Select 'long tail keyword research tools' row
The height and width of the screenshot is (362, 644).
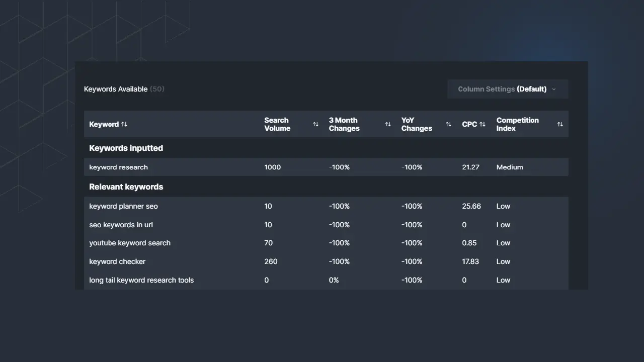click(326, 280)
